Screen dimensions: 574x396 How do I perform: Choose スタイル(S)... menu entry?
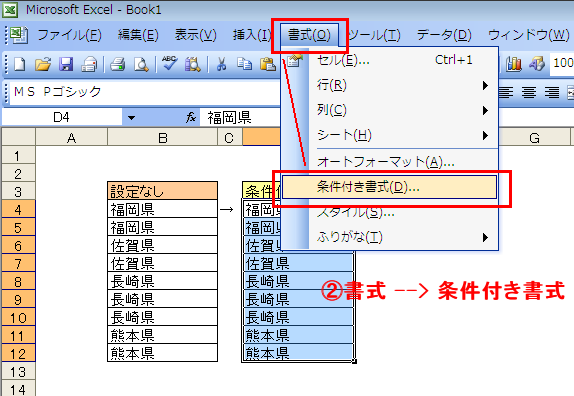coord(390,212)
